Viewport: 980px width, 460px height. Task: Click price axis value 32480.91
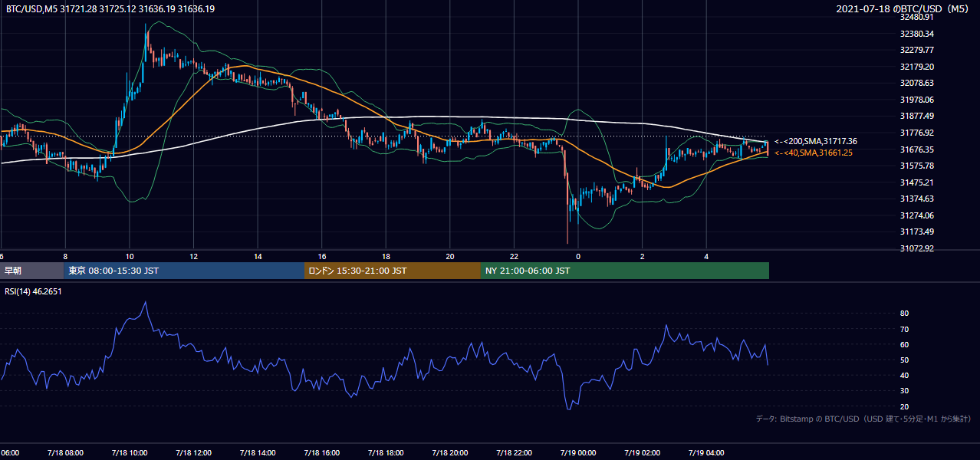(917, 17)
